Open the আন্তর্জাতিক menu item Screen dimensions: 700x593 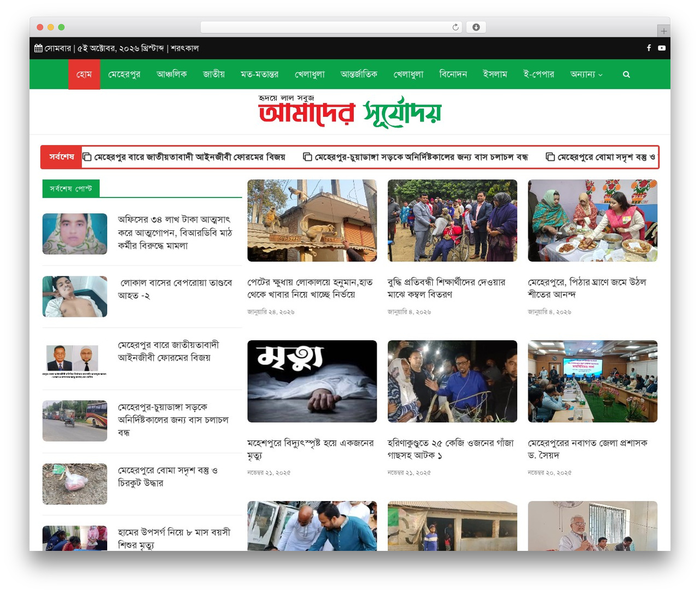coord(359,74)
